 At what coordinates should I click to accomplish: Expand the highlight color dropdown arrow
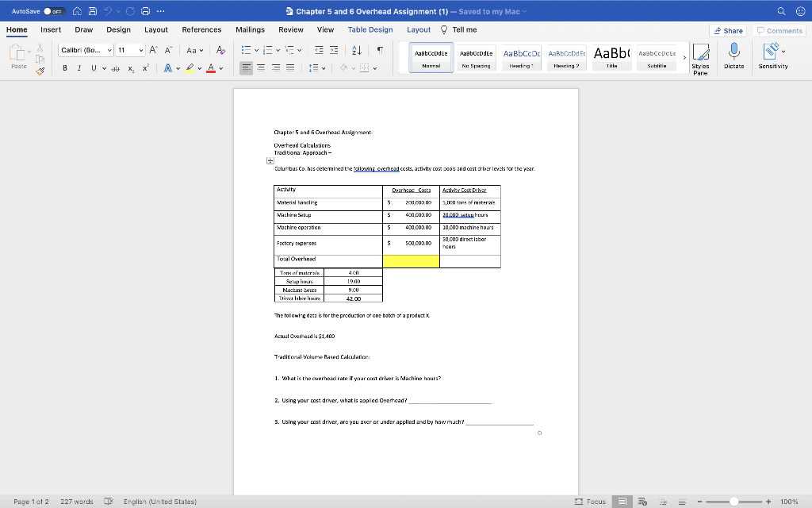click(199, 67)
